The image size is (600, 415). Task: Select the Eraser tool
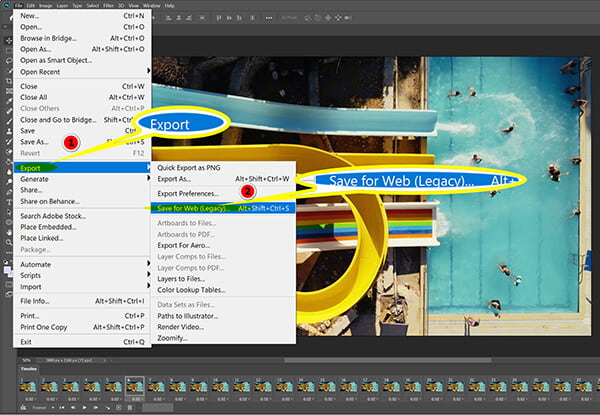[x=8, y=151]
